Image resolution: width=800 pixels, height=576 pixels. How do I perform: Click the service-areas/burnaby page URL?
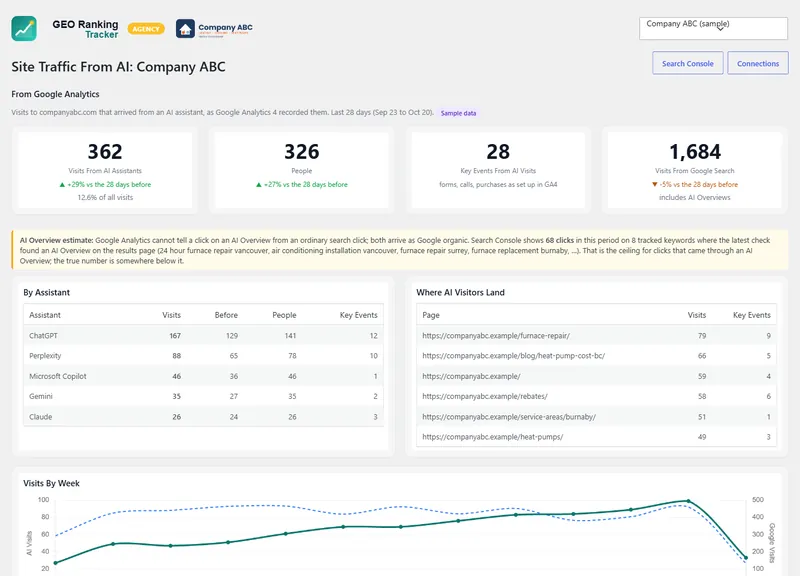point(509,417)
